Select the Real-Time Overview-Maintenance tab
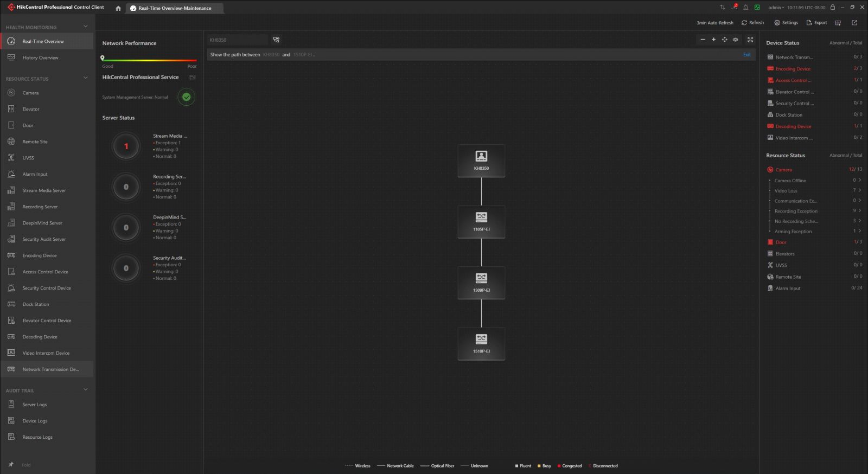Viewport: 868px width, 474px height. click(x=175, y=8)
